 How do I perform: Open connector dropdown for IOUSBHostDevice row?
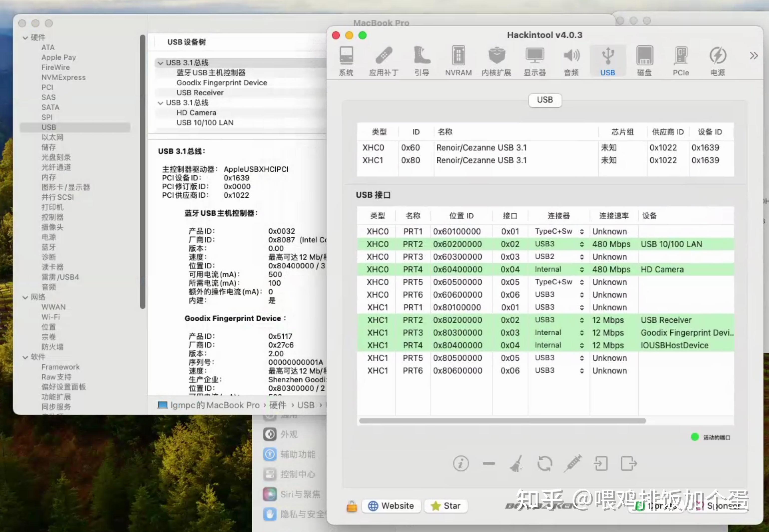pos(581,345)
